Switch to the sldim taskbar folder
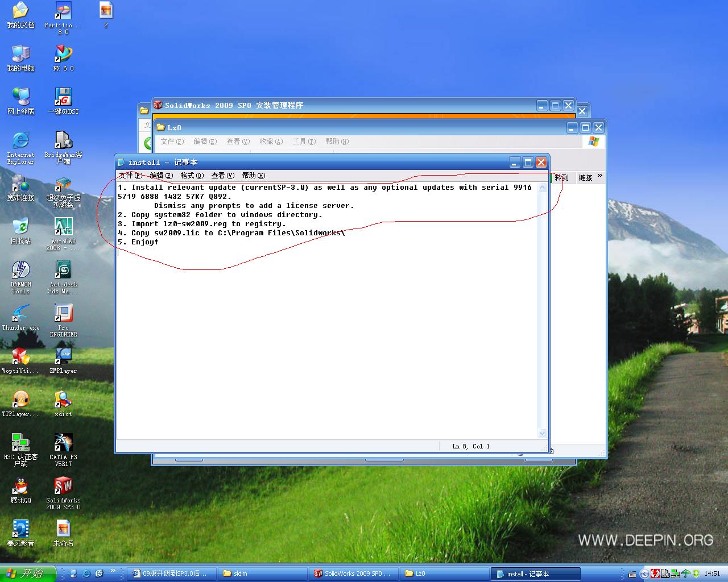This screenshot has height=582, width=728. coord(263,573)
